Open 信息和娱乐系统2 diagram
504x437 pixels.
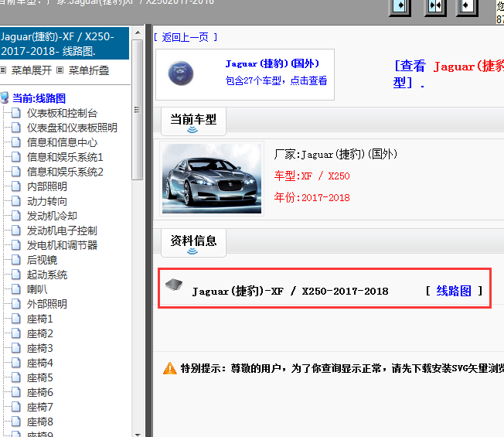(65, 172)
